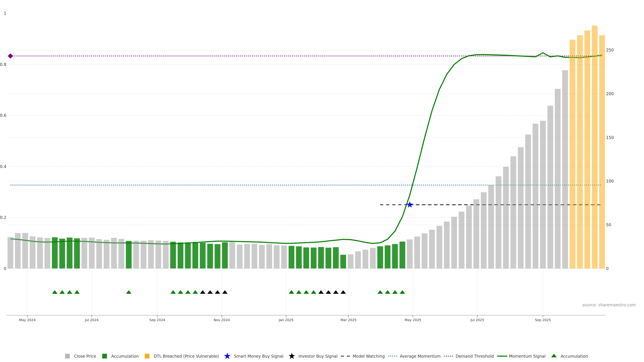644x362 pixels.
Task: Click the blue Smart Money Buy Signal star on chart
Action: [x=410, y=205]
